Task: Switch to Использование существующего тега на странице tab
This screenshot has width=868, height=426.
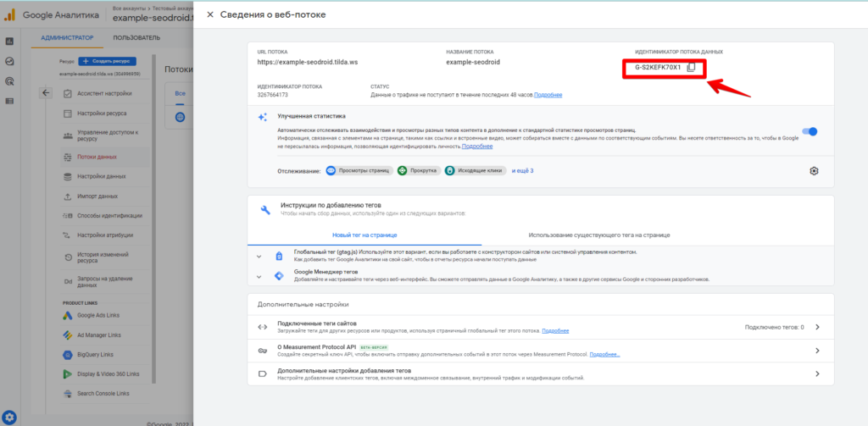Action: (x=599, y=235)
